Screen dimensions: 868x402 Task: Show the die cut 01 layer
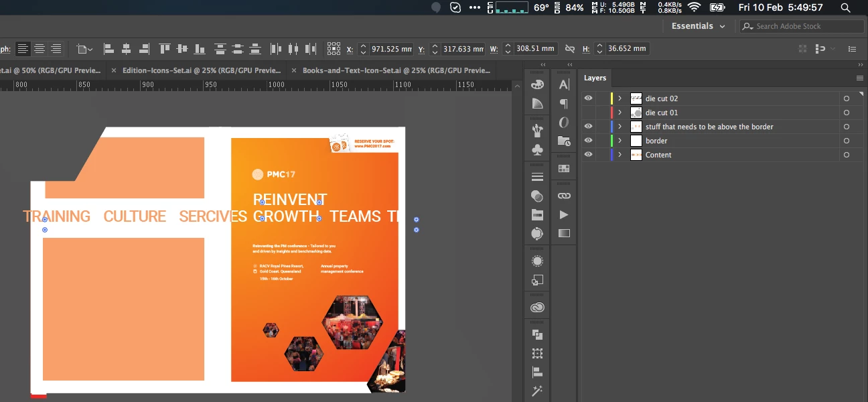pyautogui.click(x=588, y=113)
